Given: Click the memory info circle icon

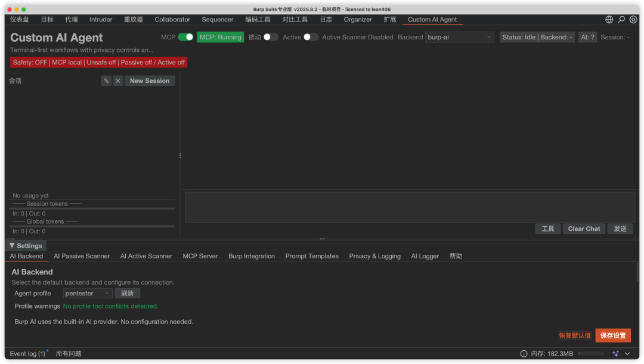Looking at the screenshot, I should 524,354.
